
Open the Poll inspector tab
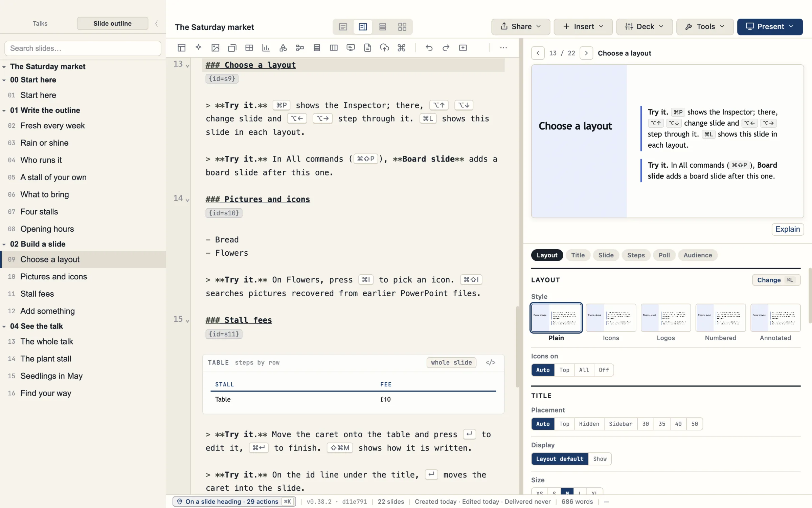[x=664, y=255]
